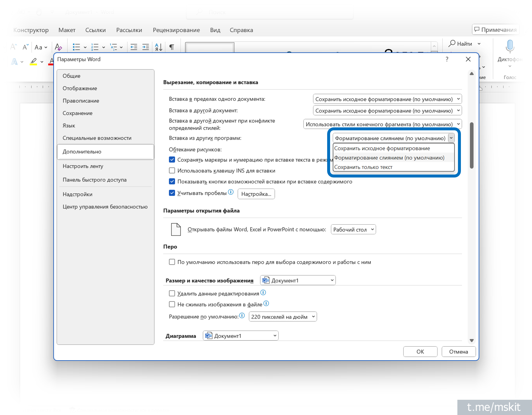Info icon for Не сжимать изображения

[266, 303]
